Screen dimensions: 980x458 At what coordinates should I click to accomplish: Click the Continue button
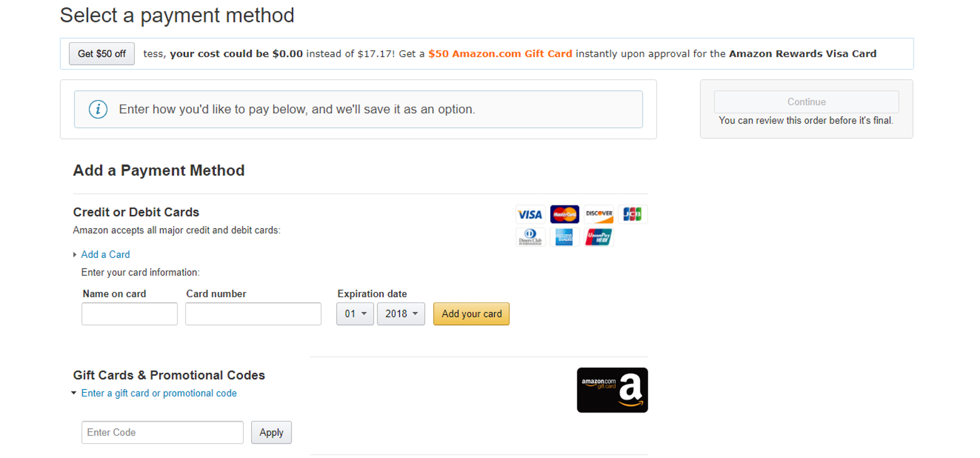pyautogui.click(x=806, y=102)
